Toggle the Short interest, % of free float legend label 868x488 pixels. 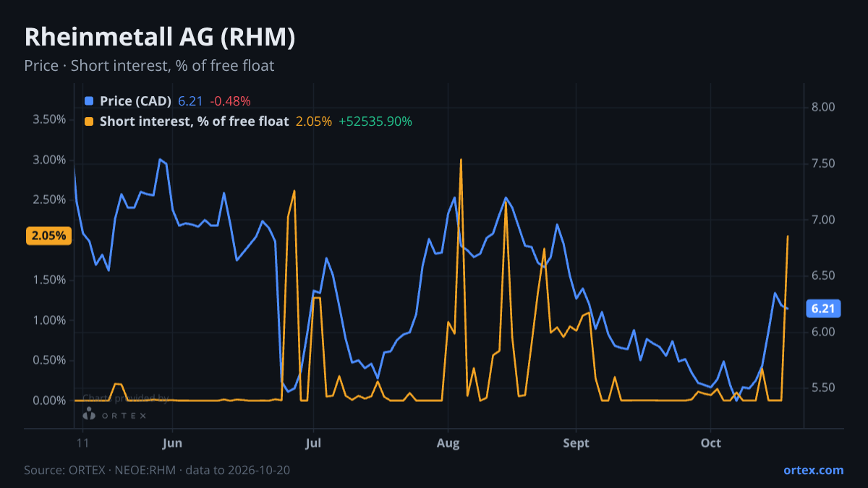pos(194,121)
